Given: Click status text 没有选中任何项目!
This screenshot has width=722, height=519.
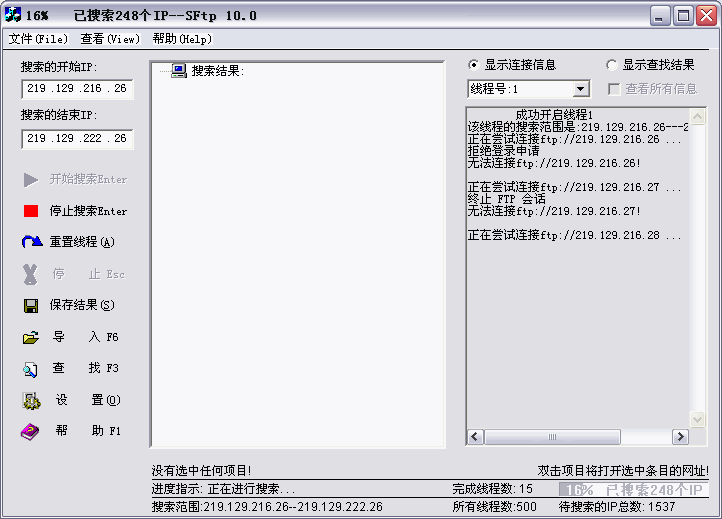Looking at the screenshot, I should [201, 471].
